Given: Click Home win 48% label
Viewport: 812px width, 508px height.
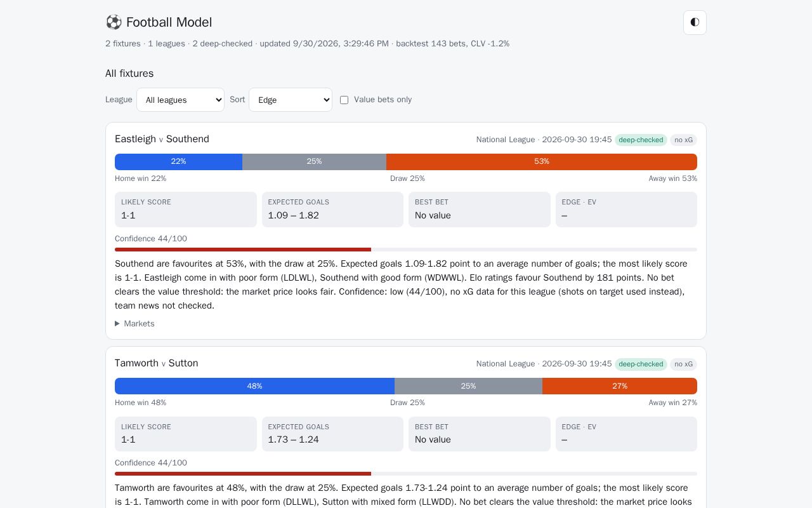Looking at the screenshot, I should click(140, 403).
